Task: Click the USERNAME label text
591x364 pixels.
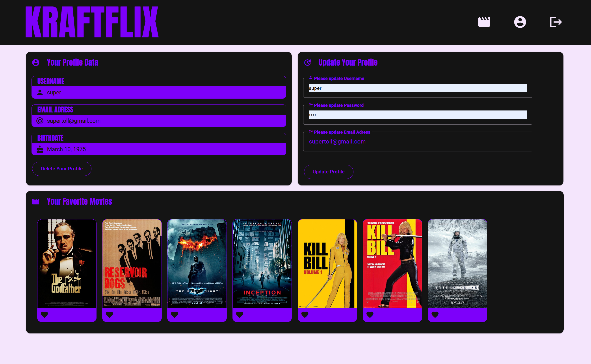Action: (51, 81)
